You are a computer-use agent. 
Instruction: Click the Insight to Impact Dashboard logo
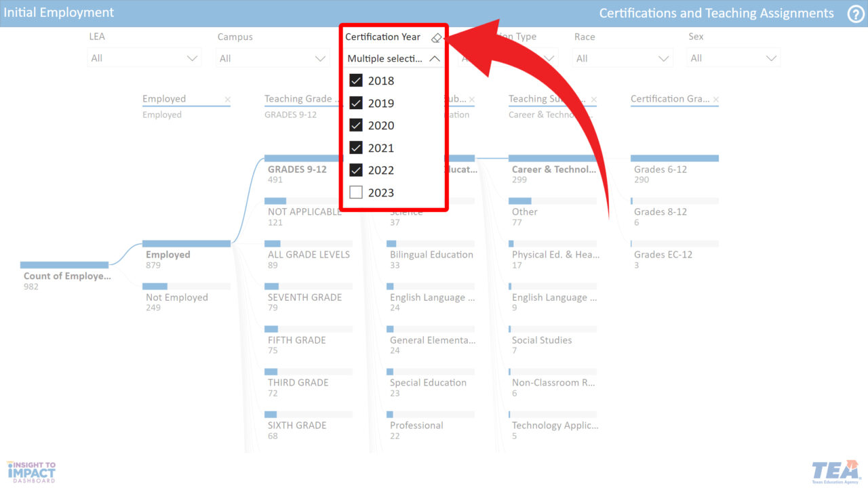point(31,471)
